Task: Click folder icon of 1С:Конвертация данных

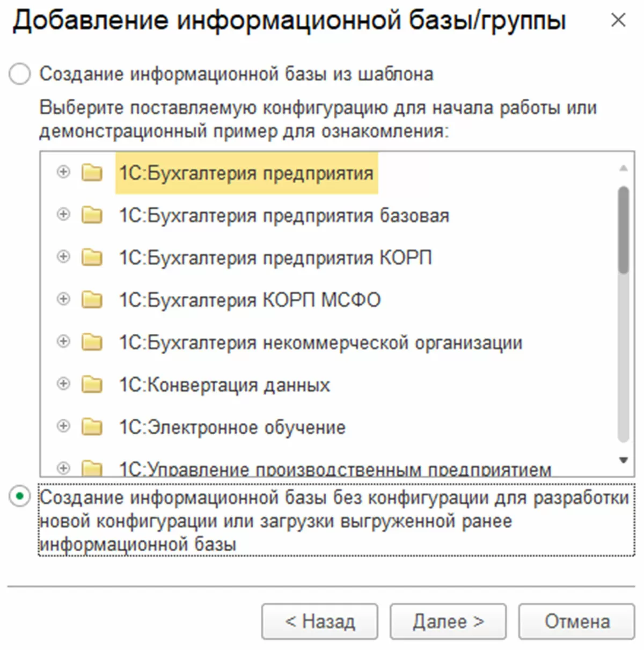Action: tap(92, 384)
